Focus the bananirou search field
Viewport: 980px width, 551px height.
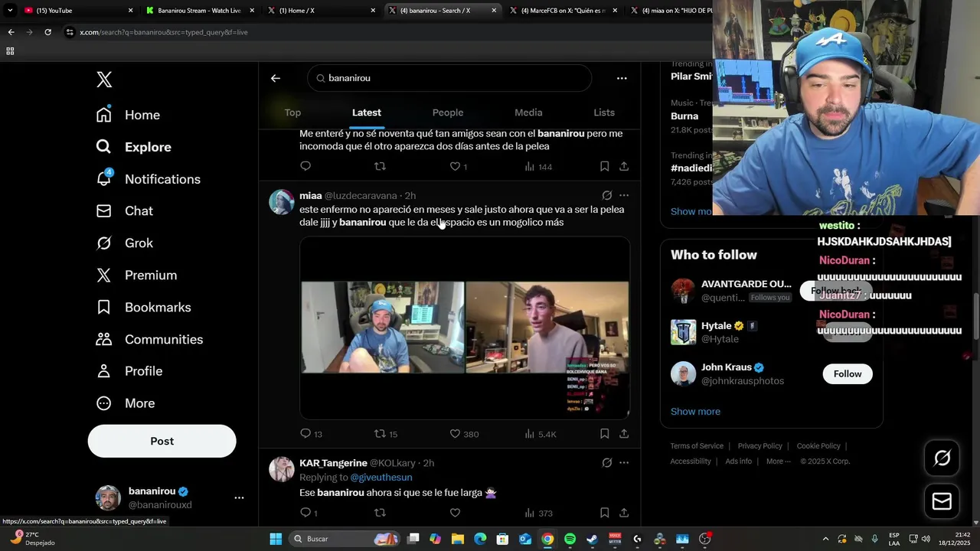449,78
